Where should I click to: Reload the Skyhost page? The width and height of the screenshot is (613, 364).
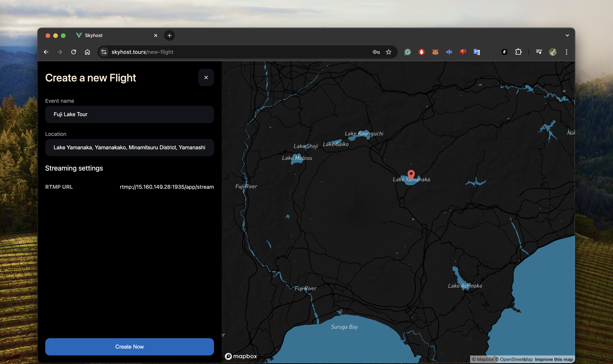[74, 52]
